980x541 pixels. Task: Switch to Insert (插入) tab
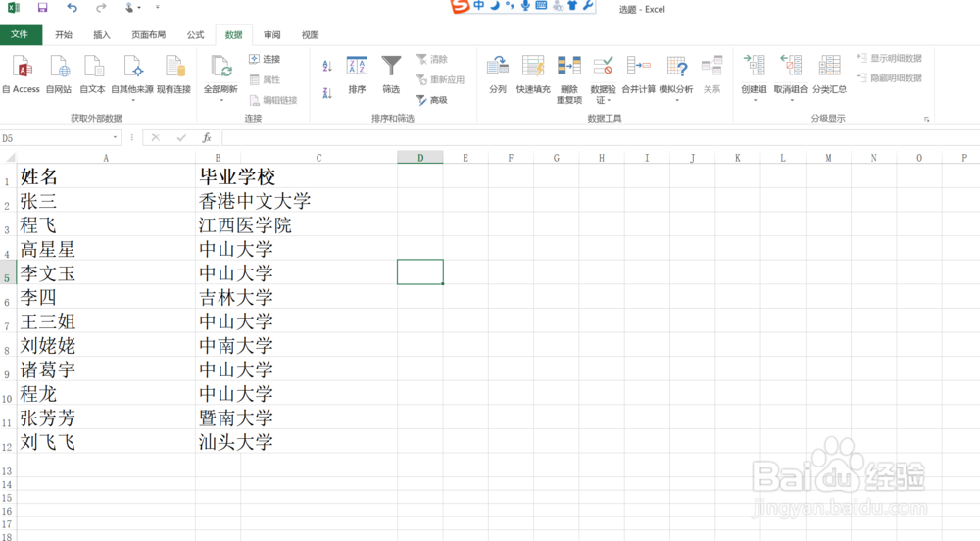point(101,35)
